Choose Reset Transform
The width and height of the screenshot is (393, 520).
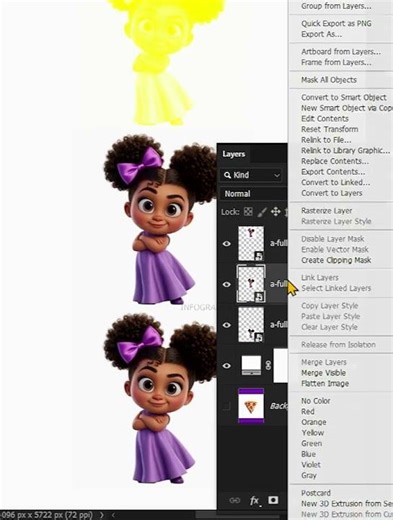pos(329,129)
